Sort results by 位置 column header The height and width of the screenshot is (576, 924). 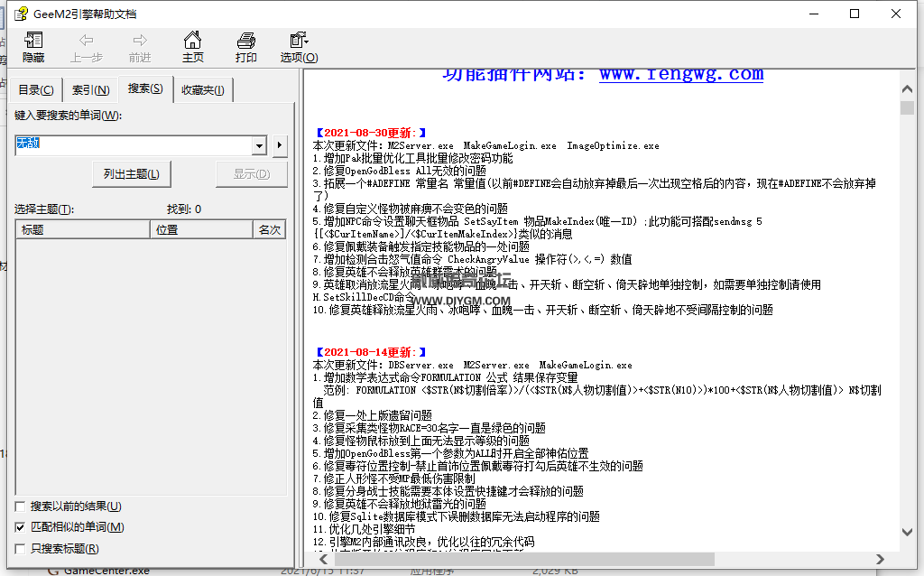pos(201,230)
